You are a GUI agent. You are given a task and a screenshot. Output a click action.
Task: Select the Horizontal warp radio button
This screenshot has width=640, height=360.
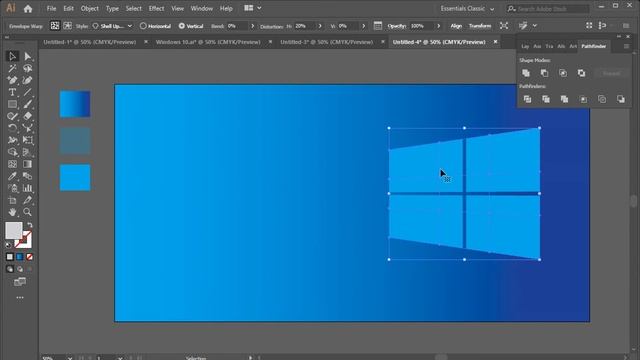point(143,26)
